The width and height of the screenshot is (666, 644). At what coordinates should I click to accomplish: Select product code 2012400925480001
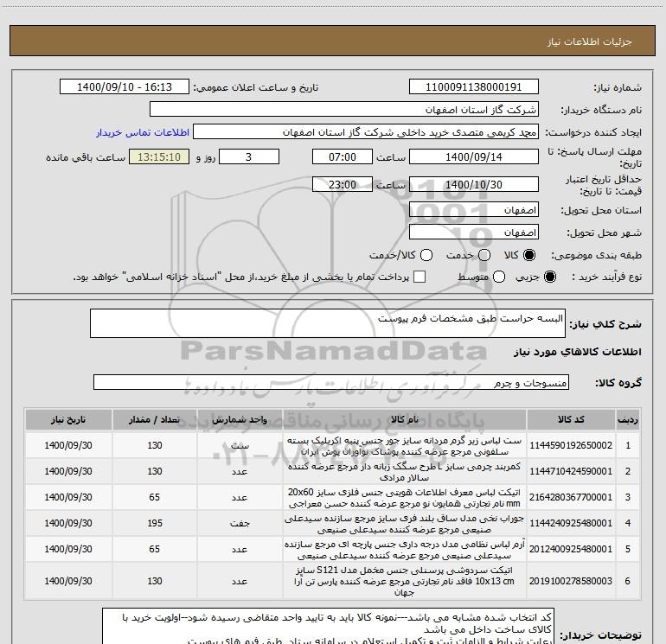571,549
